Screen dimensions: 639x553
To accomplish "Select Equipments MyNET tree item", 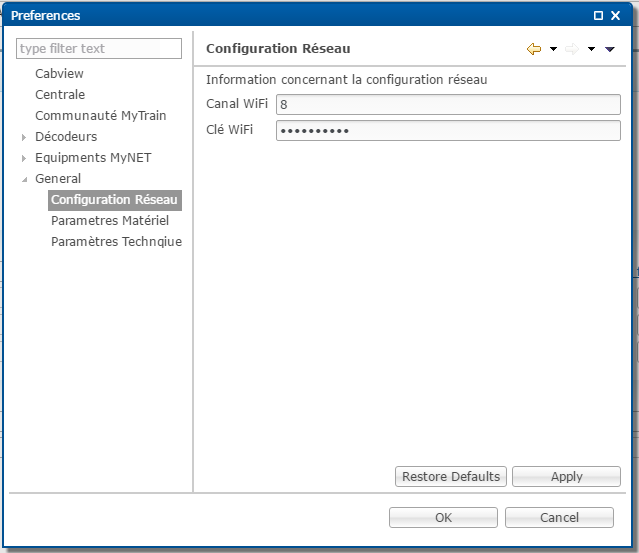I will tap(93, 158).
